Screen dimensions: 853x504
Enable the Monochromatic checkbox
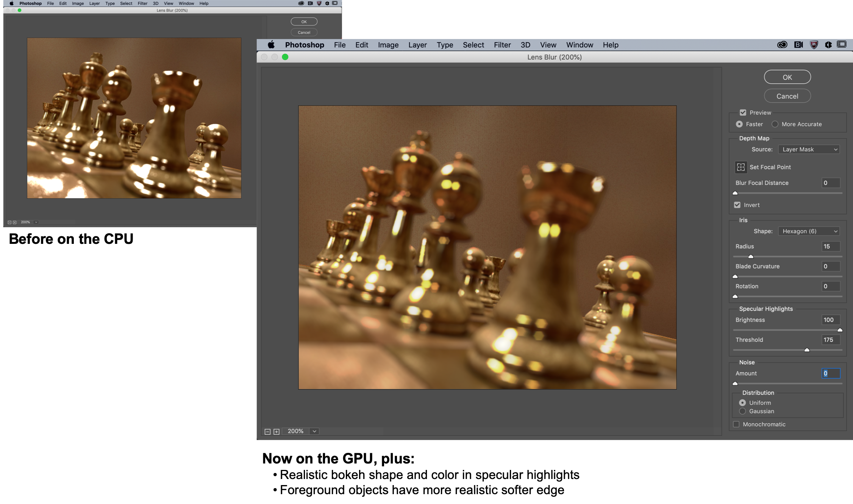click(x=736, y=424)
